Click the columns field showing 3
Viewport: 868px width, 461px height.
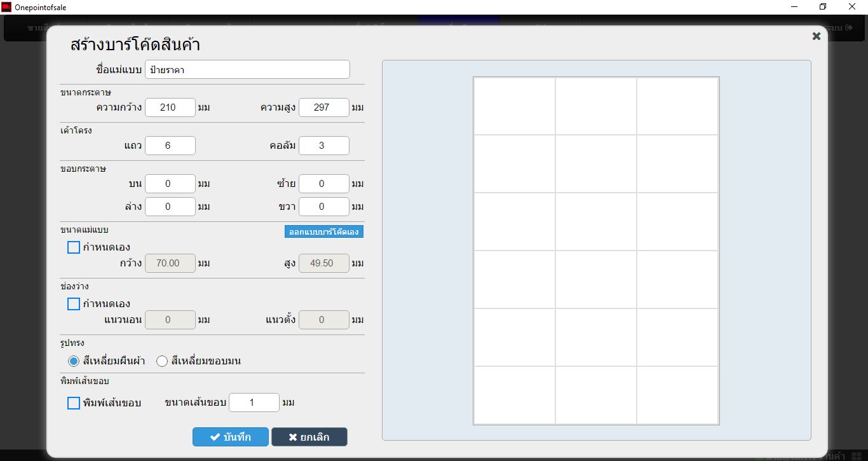pos(323,146)
